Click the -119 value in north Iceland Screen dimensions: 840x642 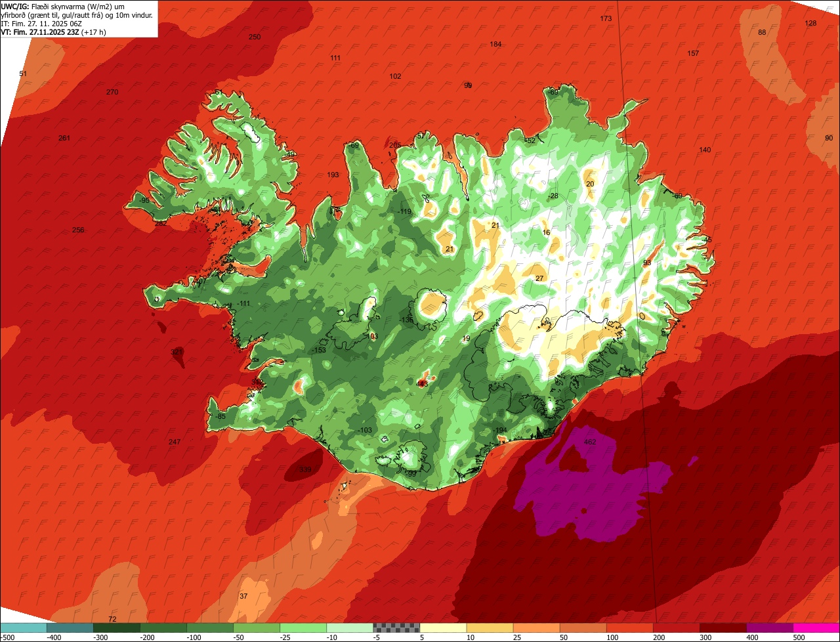(x=404, y=212)
